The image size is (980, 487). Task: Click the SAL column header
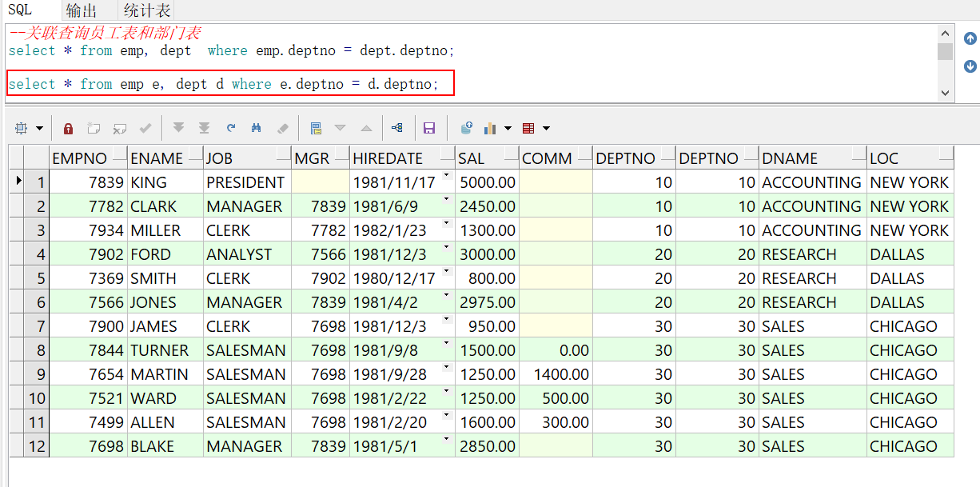click(x=487, y=158)
